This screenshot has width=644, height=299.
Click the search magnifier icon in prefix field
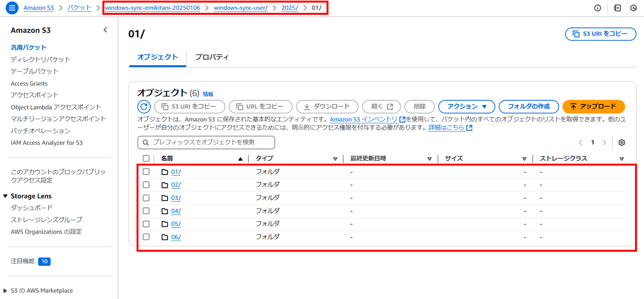[x=146, y=142]
